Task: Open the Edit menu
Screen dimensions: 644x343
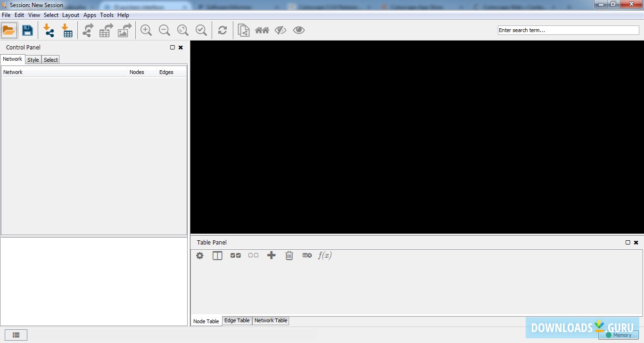Action: point(19,15)
